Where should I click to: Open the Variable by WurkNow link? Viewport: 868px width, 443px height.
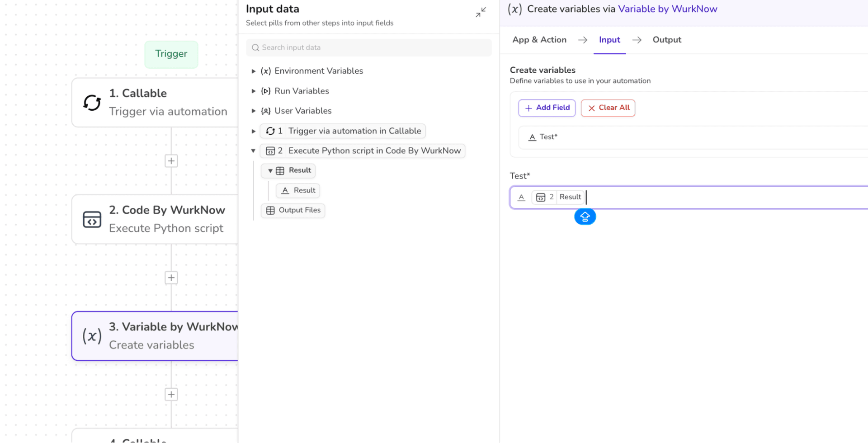[x=667, y=9]
